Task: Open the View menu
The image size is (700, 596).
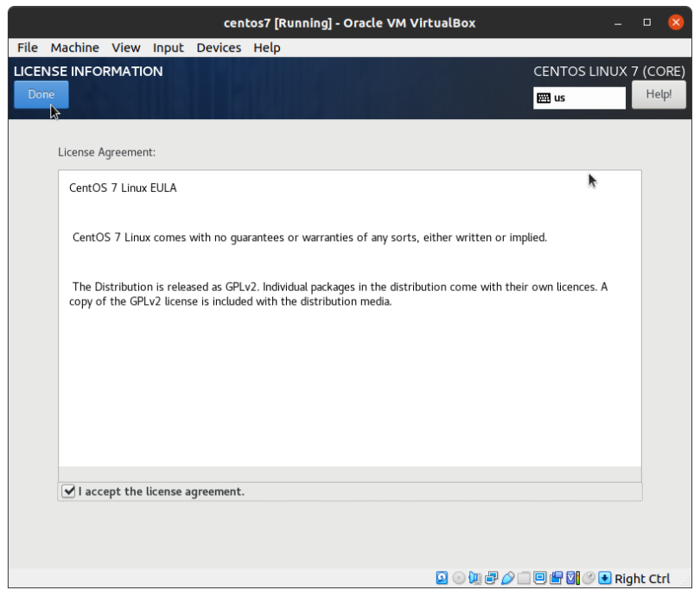Action: click(125, 48)
